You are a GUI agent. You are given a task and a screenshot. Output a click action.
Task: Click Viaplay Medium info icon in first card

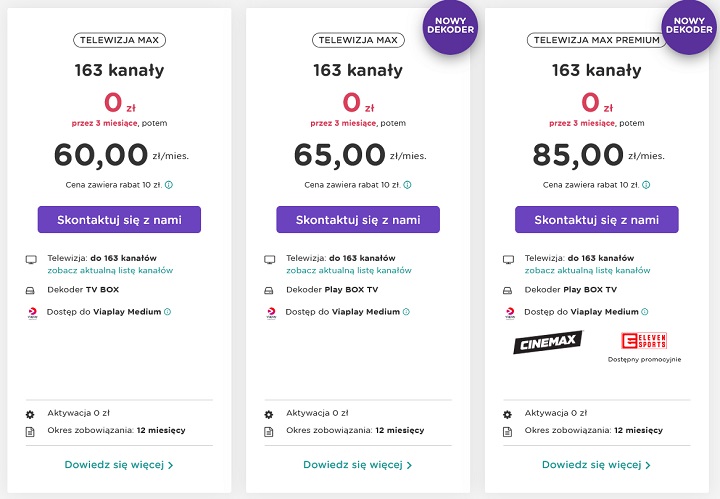[x=167, y=312]
